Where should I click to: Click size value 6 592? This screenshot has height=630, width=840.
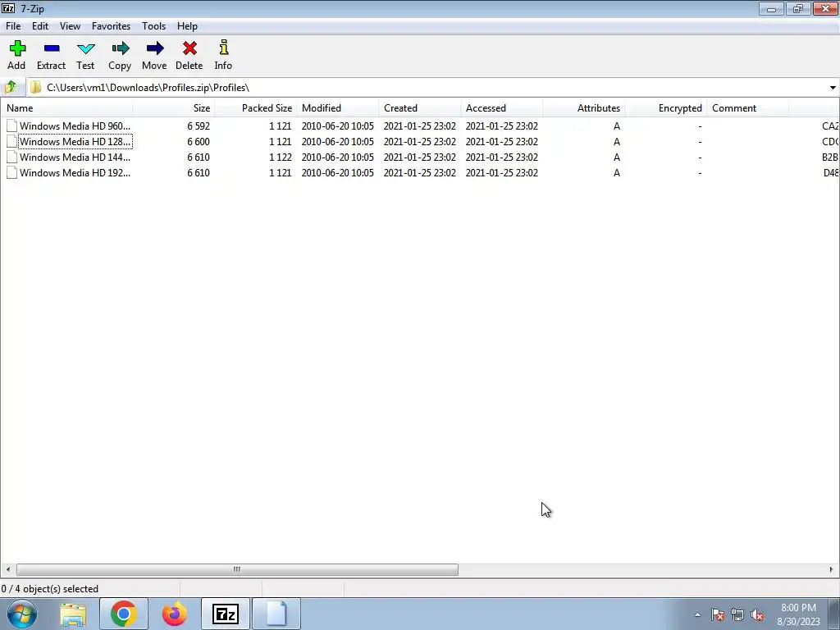199,126
